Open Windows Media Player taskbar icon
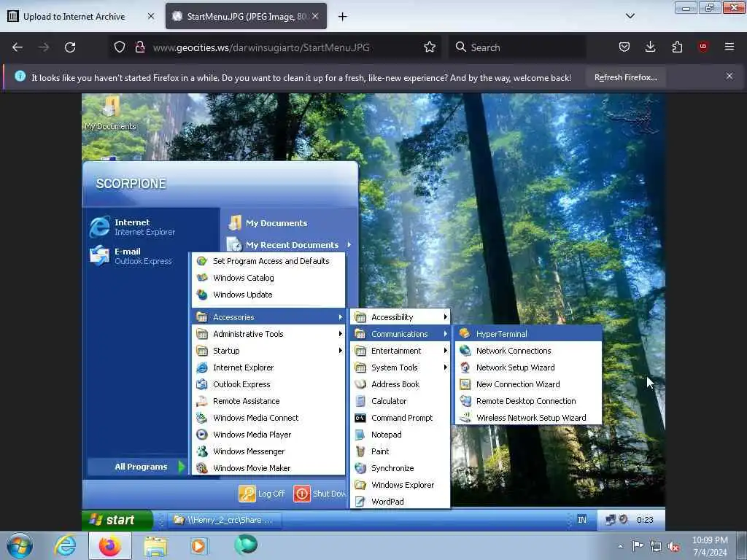Image resolution: width=747 pixels, height=560 pixels. [x=198, y=546]
